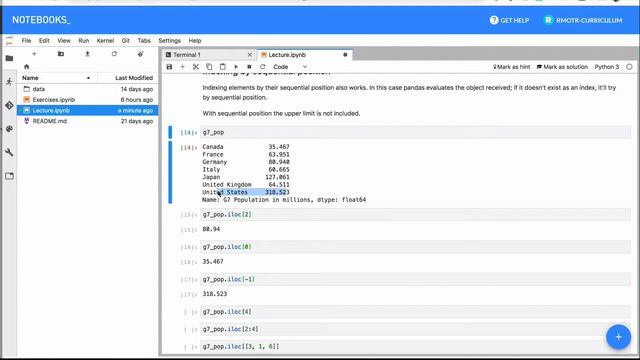This screenshot has width=640, height=360.
Task: Refresh the file list
Action: click(114, 54)
